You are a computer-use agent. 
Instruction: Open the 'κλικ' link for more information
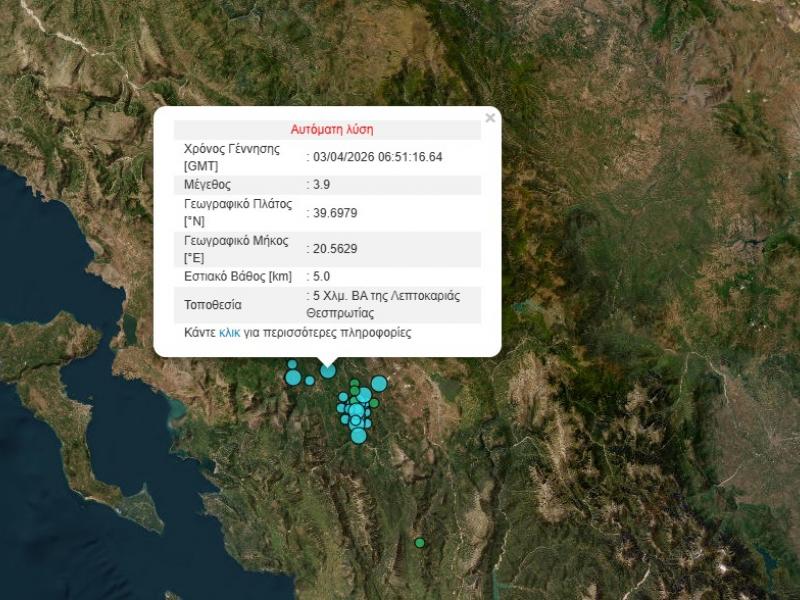[229, 333]
